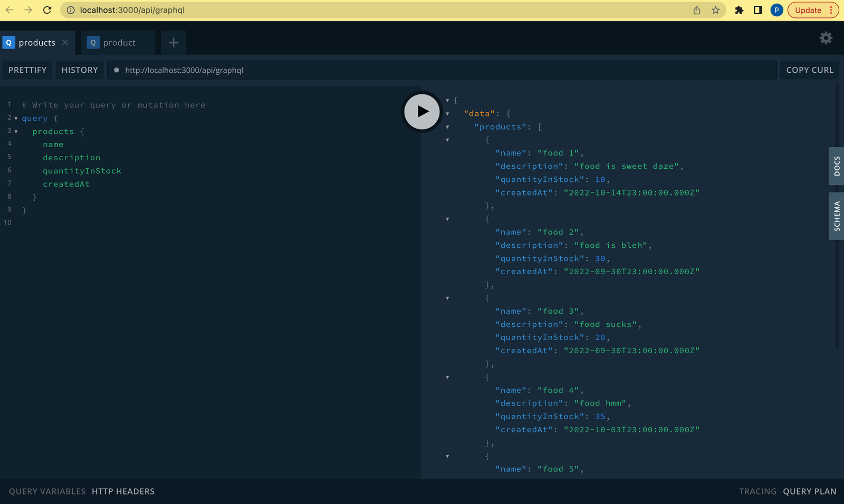Collapse the query block at line 2

coord(16,119)
